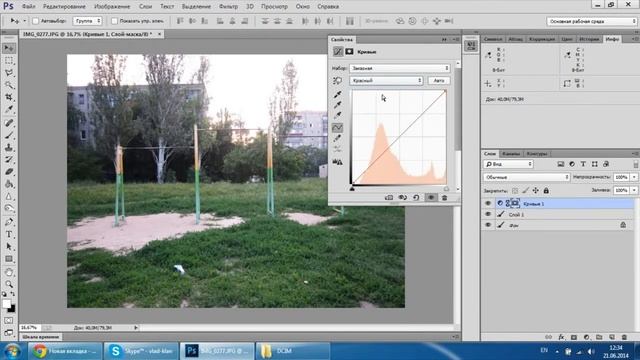Open the Окно menu

[302, 7]
